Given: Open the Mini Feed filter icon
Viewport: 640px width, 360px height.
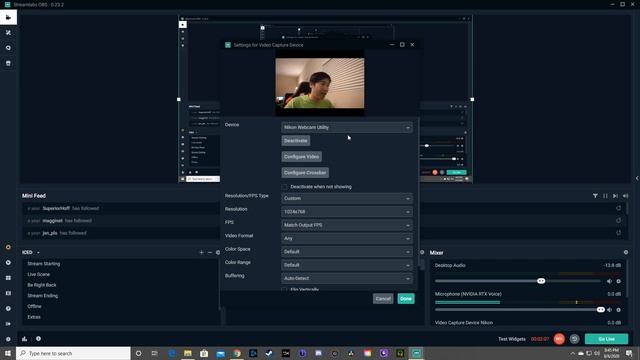Looking at the screenshot, I should point(595,196).
